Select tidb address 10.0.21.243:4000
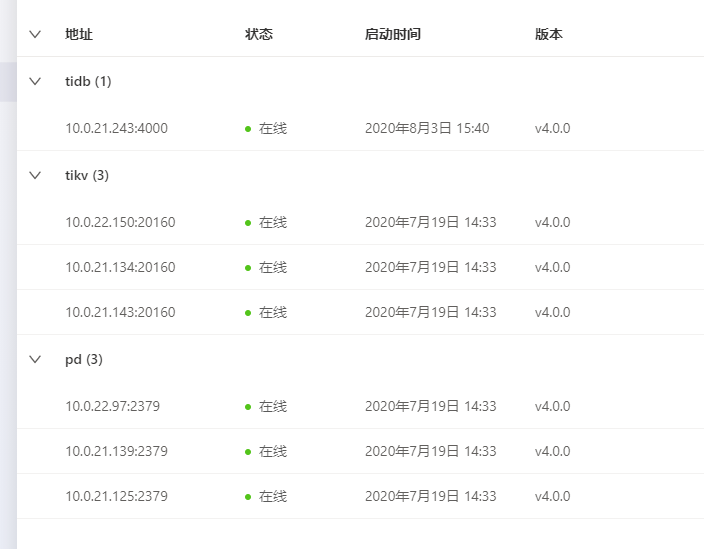 coord(116,128)
